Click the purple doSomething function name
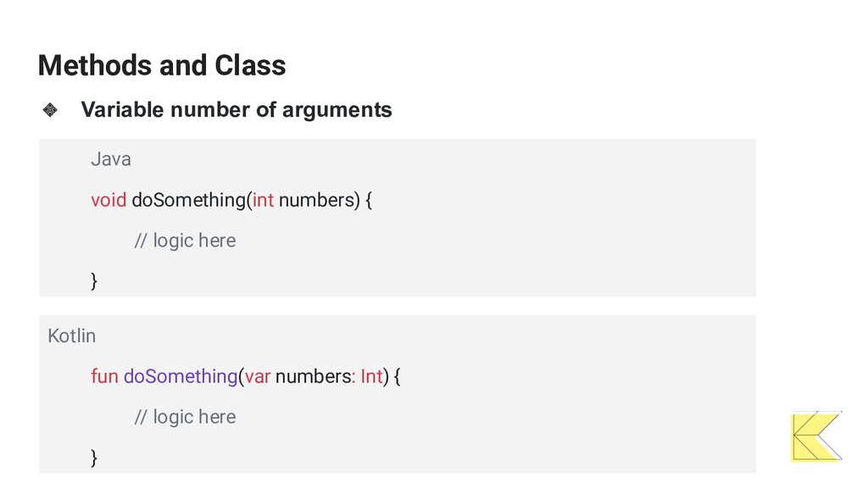 click(x=181, y=377)
